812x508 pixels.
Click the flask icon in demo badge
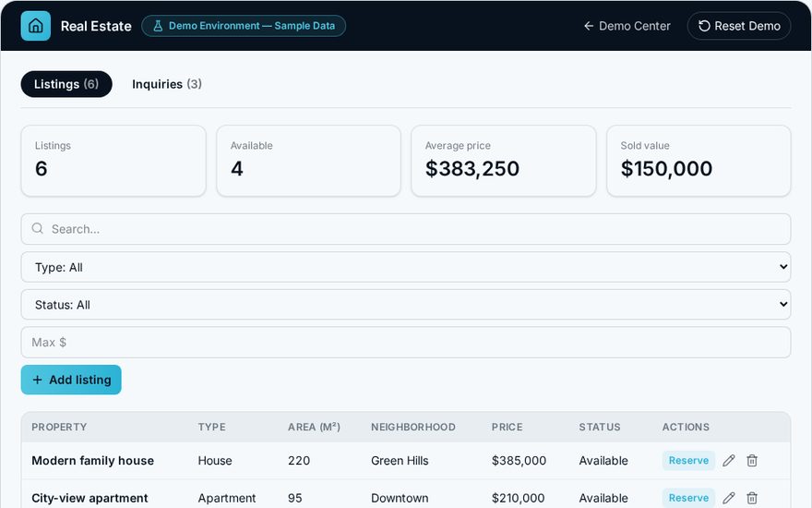(158, 26)
